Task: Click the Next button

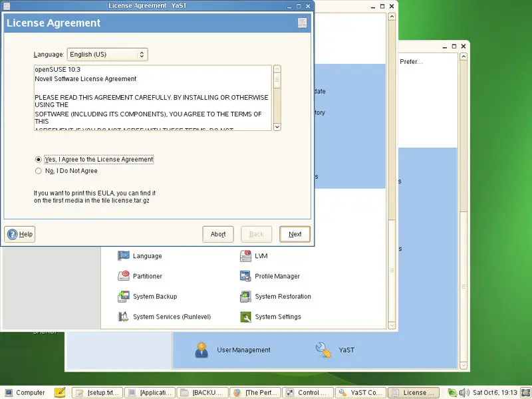Action: pyautogui.click(x=295, y=234)
